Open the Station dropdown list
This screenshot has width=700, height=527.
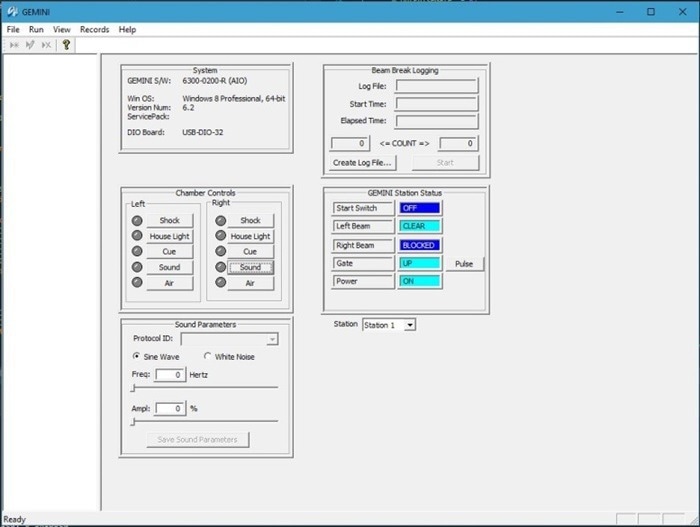coord(410,325)
